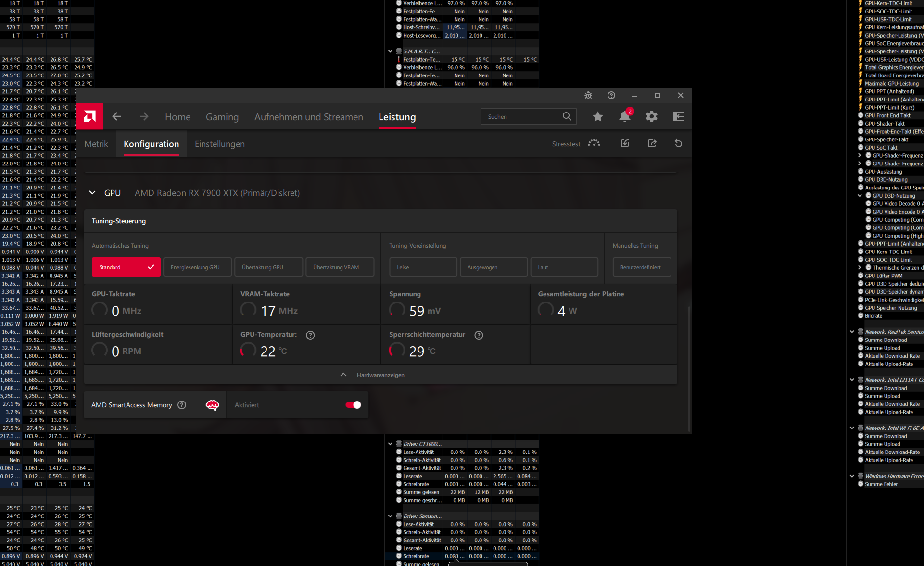This screenshot has width=924, height=566.
Task: Go forward with the right arrow
Action: (x=144, y=116)
